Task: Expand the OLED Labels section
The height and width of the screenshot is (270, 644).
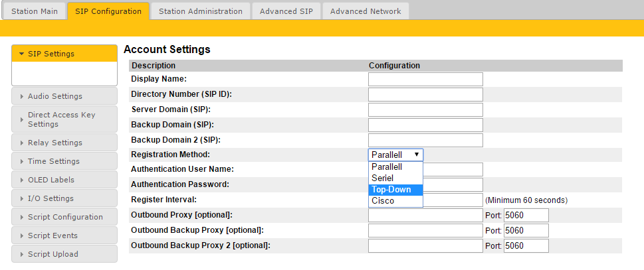Action: tap(64, 180)
